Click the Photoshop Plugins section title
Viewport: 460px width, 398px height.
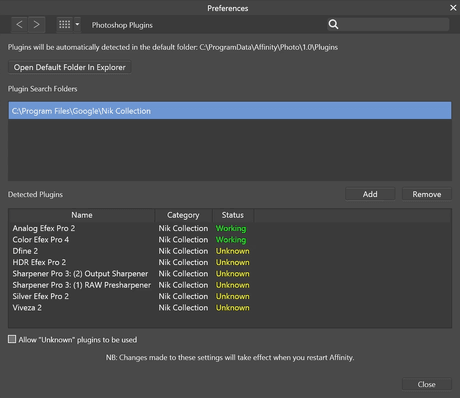(122, 25)
